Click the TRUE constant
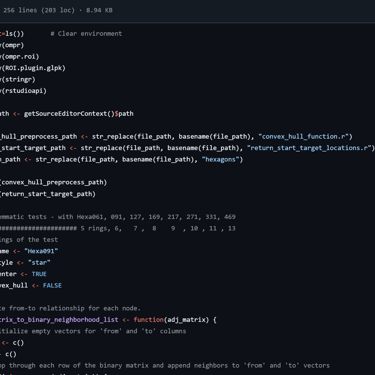 coord(39,274)
